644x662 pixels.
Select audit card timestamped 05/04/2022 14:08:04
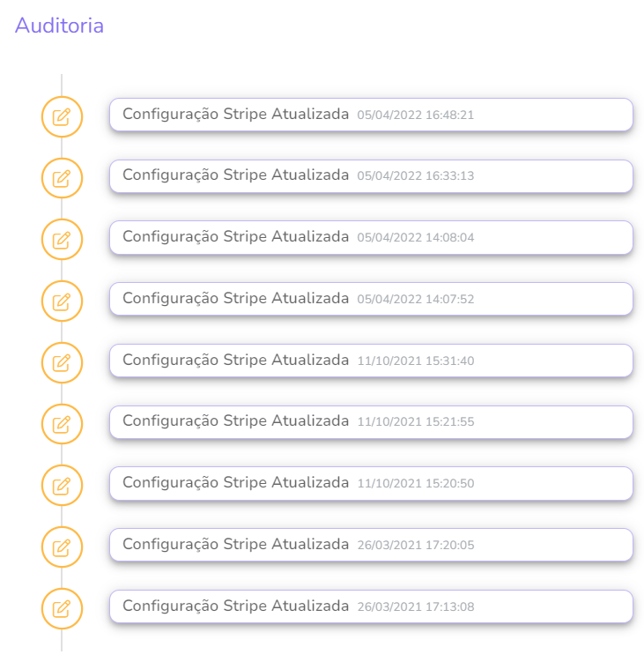point(371,237)
